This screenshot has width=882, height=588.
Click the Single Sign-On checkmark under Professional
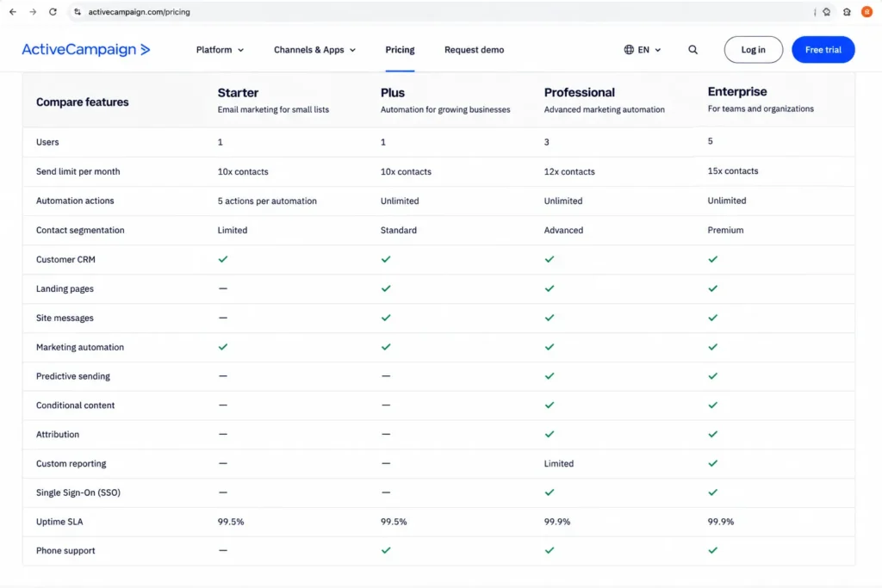tap(550, 492)
